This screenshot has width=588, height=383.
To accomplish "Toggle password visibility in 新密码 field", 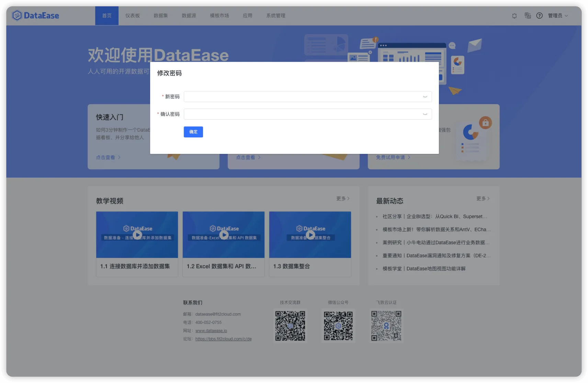I will (x=425, y=97).
